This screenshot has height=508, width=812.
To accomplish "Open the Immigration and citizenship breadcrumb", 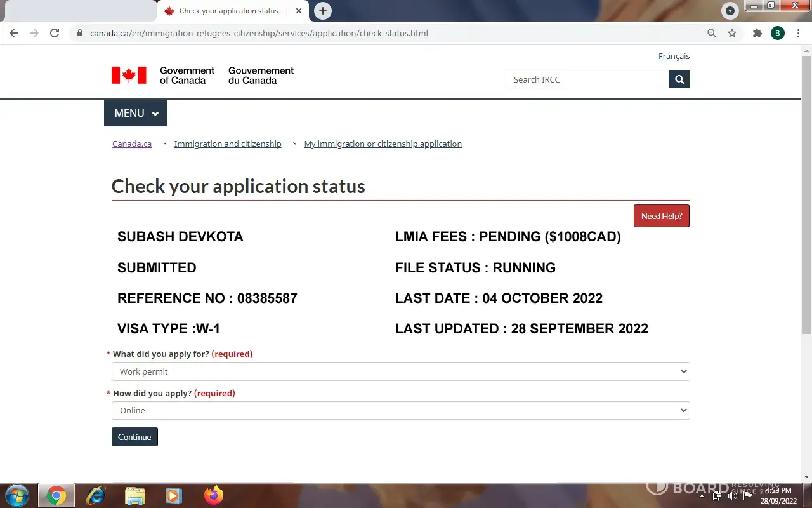I will point(228,144).
